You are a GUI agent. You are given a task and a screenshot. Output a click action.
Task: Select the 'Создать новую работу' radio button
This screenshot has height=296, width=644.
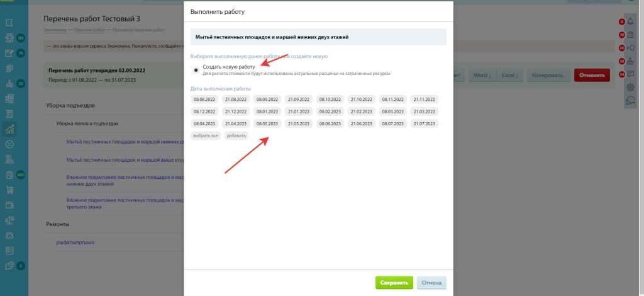coord(196,70)
